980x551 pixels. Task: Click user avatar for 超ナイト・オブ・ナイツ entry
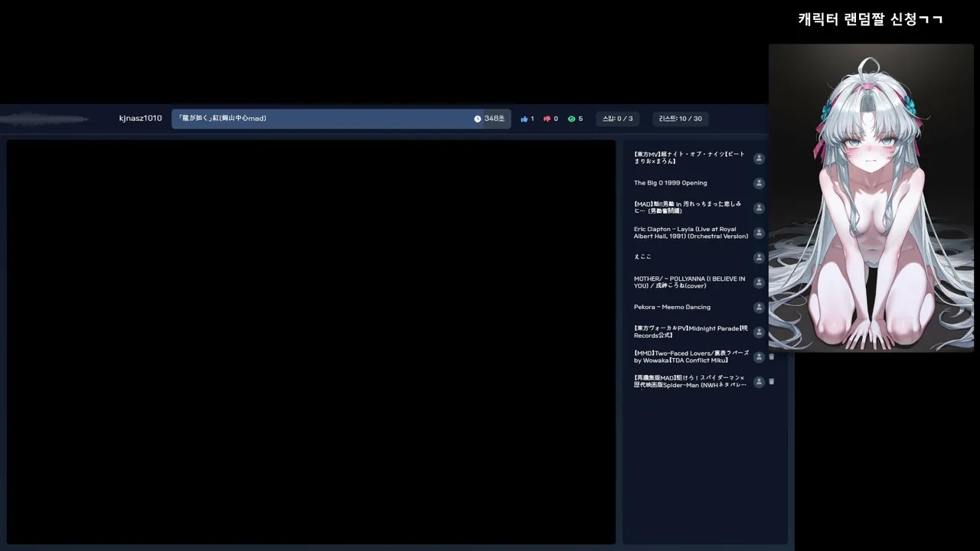point(759,158)
